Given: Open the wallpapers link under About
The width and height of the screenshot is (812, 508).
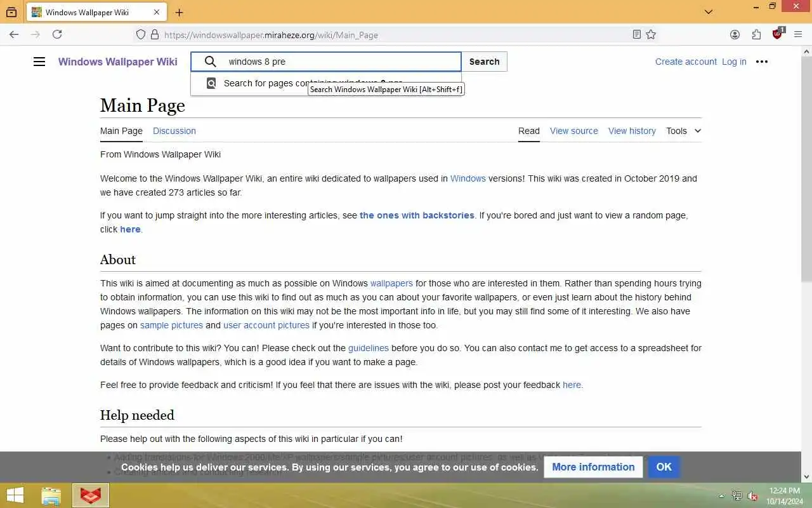Looking at the screenshot, I should coord(391,283).
